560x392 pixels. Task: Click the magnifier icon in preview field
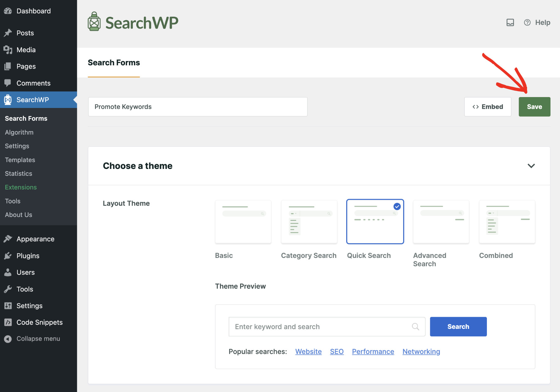click(416, 327)
